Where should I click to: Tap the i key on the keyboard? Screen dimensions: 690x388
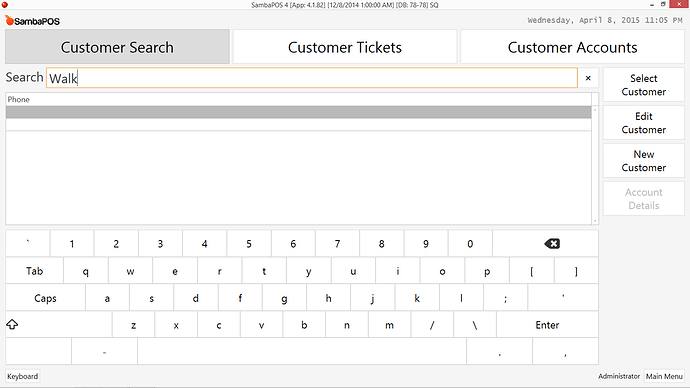pyautogui.click(x=398, y=271)
